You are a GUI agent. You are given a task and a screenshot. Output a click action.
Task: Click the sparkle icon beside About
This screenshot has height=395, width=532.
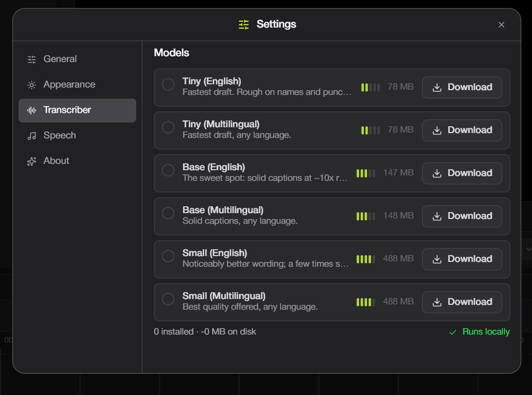click(31, 161)
